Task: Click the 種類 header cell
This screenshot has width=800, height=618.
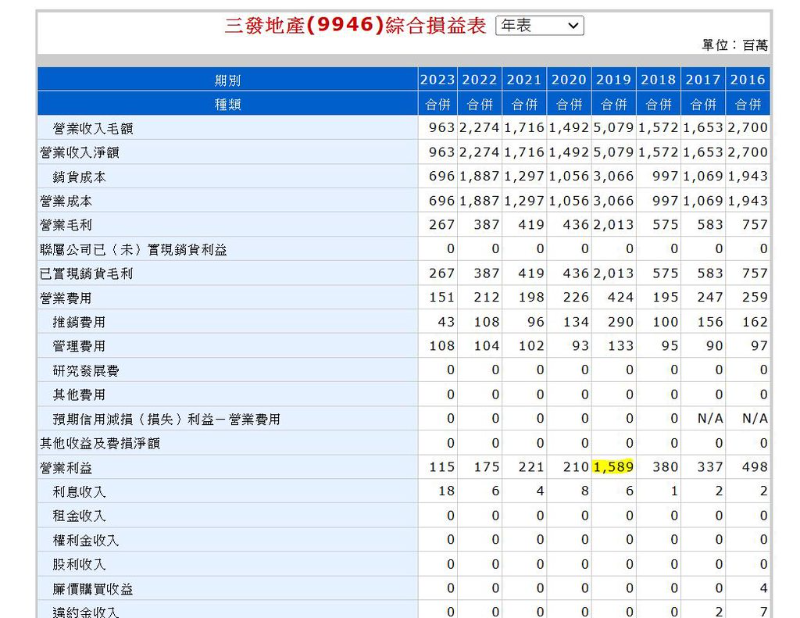Action: pos(227,104)
